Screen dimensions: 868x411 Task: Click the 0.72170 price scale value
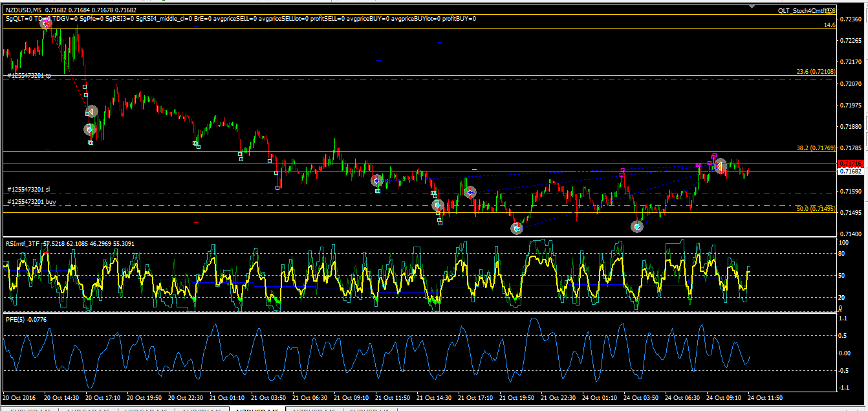[849, 62]
